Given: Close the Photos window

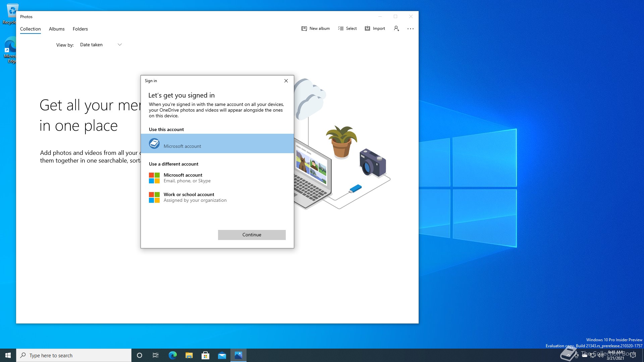Looking at the screenshot, I should click(x=411, y=16).
